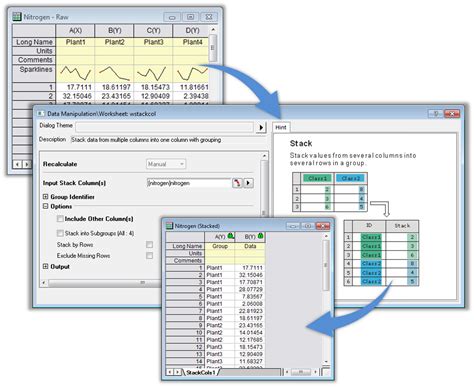The image size is (474, 387).
Task: Open the arrow menu next to Input Stack Columns
Action: point(249,183)
